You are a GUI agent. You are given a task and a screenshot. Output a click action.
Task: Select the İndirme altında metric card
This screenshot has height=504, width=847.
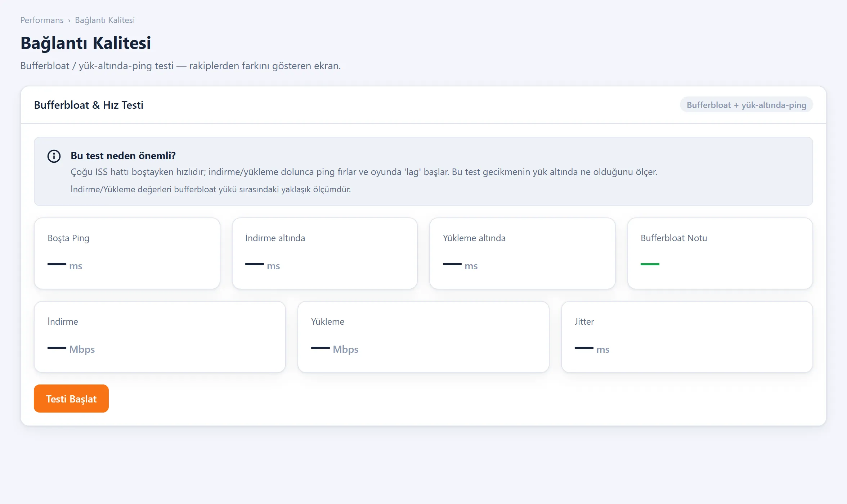click(x=325, y=253)
